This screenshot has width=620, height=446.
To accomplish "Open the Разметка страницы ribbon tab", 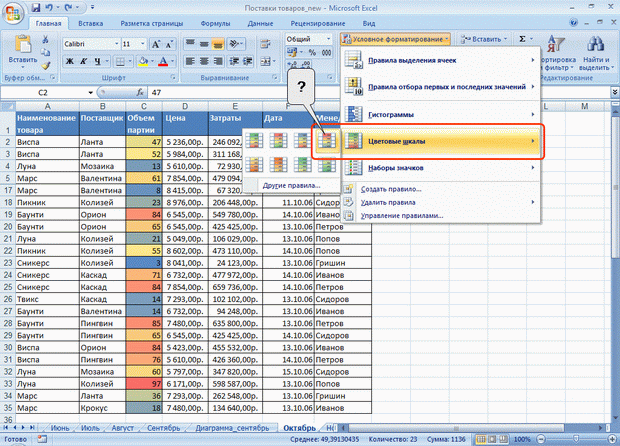I will tap(152, 23).
